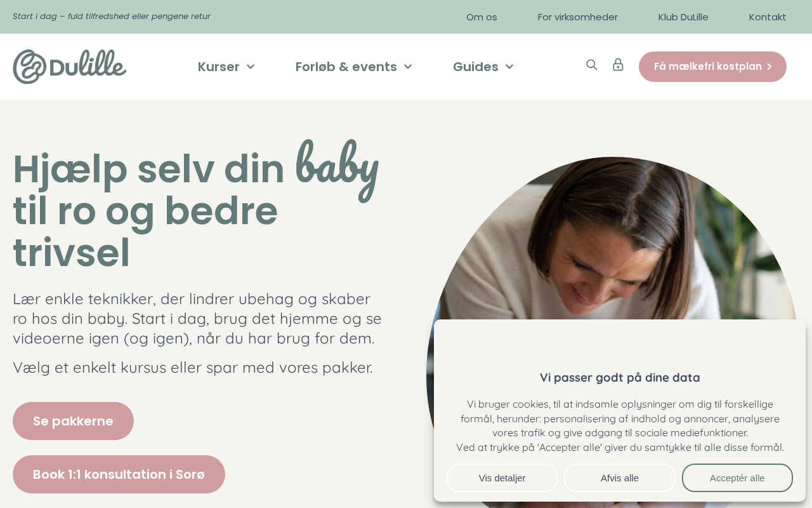Visit Klub DuLille page
The height and width of the screenshot is (508, 812).
[x=683, y=17]
